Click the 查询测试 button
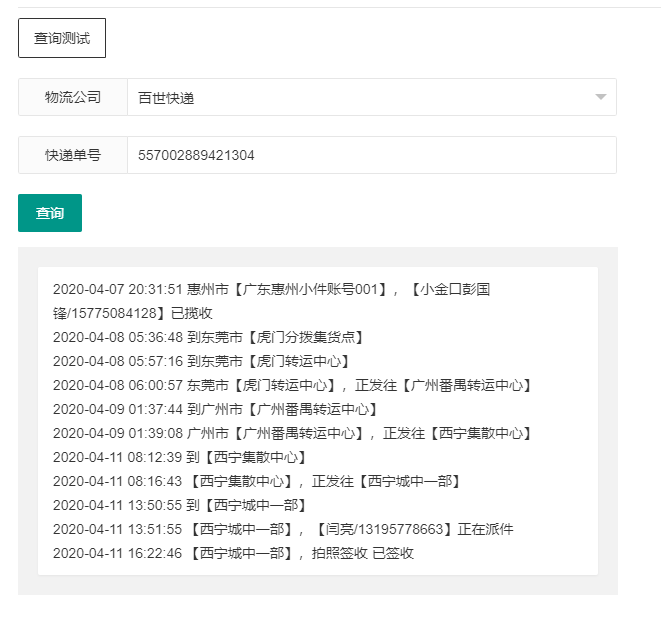 click(62, 38)
